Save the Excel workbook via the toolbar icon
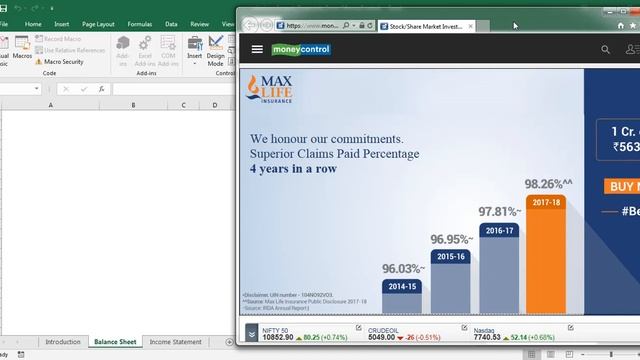The image size is (640, 360). 3,8
